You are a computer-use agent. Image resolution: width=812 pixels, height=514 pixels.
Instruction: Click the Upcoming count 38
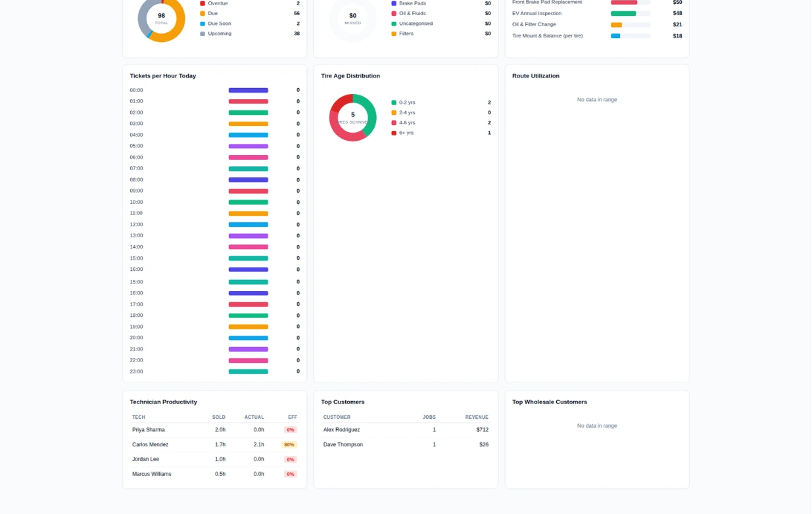[297, 34]
